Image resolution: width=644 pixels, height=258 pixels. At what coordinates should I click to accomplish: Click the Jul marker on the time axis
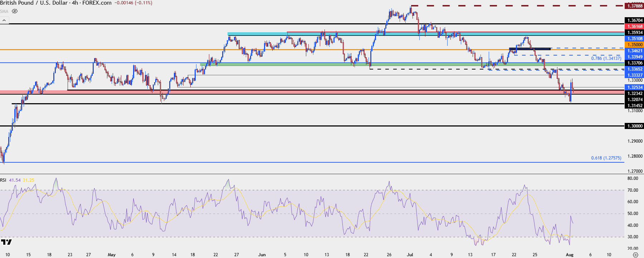[410, 255]
